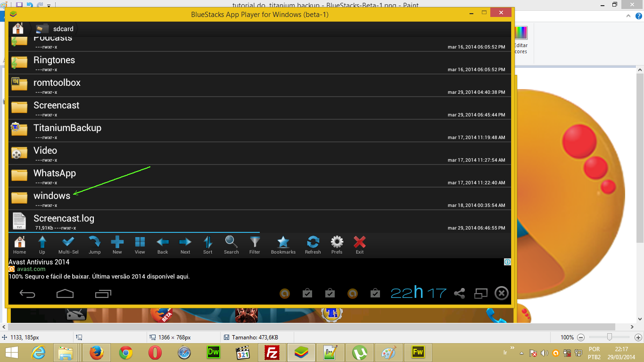
Task: Click zoom out minus button in Paint
Action: tap(581, 337)
